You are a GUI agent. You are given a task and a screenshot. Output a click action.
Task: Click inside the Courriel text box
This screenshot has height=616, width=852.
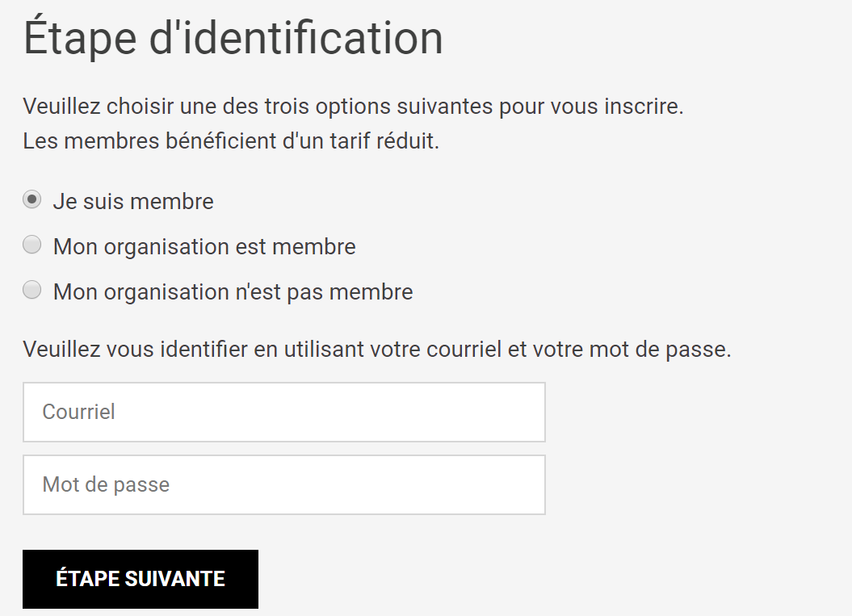tap(284, 412)
